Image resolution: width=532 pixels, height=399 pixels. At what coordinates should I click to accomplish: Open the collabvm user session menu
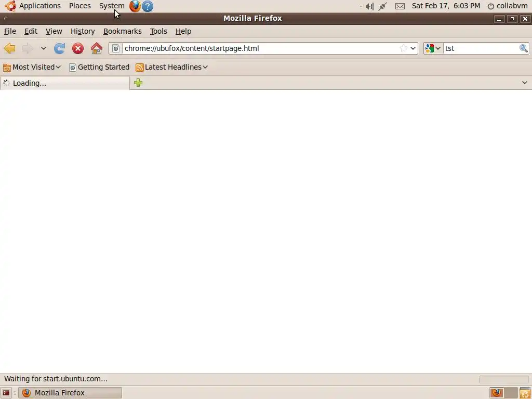click(508, 6)
